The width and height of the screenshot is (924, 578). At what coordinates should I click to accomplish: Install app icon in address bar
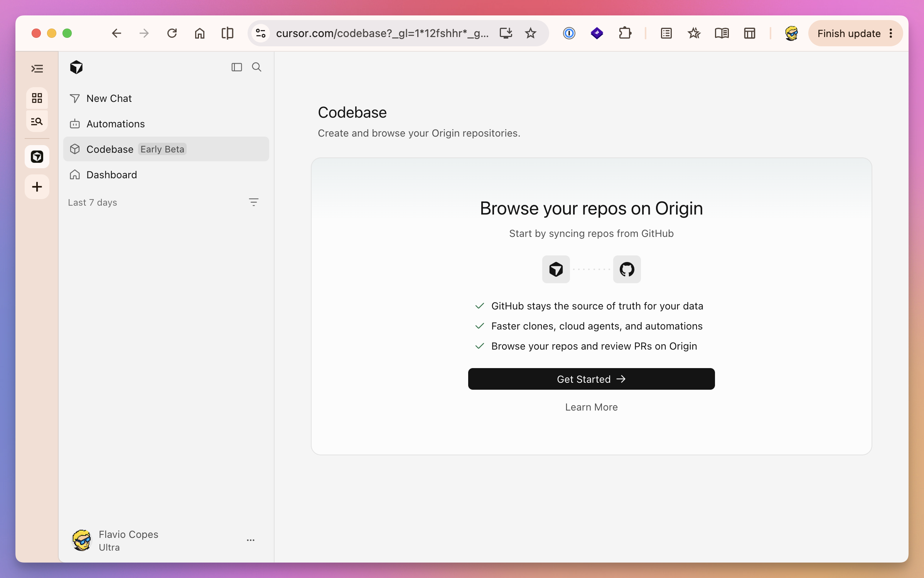pyautogui.click(x=506, y=34)
